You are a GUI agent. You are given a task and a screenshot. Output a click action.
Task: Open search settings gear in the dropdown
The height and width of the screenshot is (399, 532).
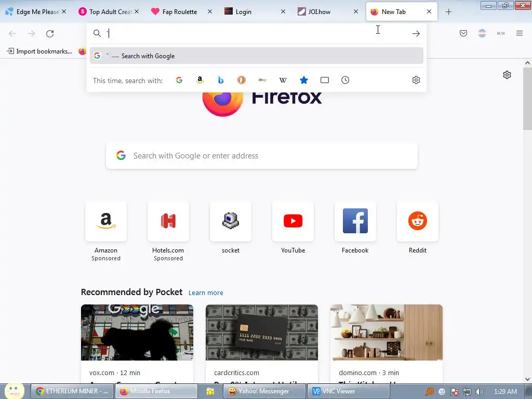coord(416,80)
